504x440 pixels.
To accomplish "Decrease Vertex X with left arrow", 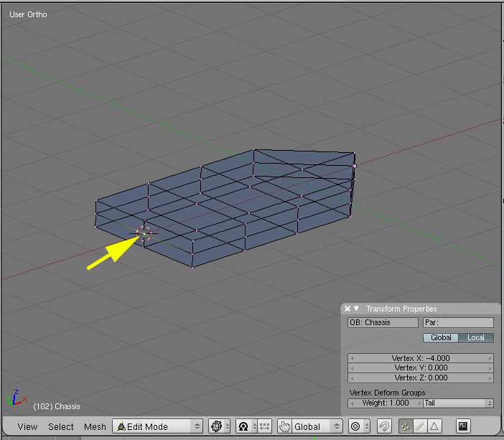I will coord(352,358).
